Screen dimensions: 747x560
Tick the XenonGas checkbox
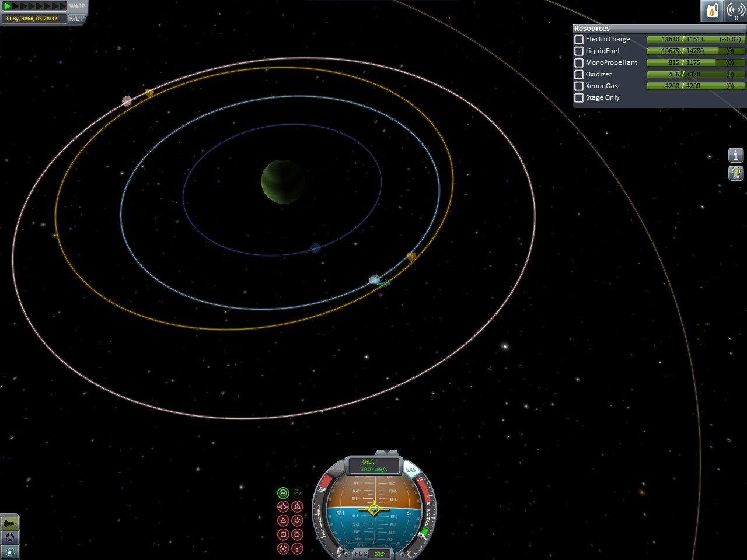click(579, 86)
